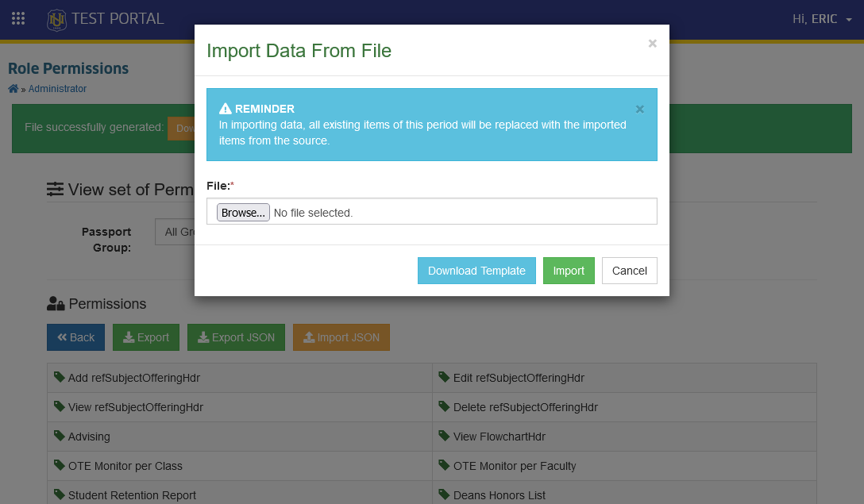Screen dimensions: 864x504
Task: Go to home via breadcrumb house icon
Action: click(13, 89)
